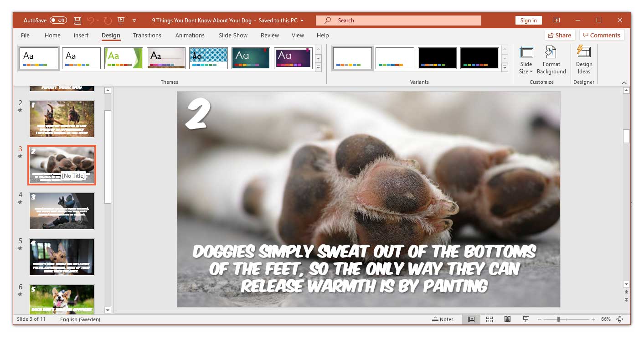Open the Notes pane

click(443, 319)
